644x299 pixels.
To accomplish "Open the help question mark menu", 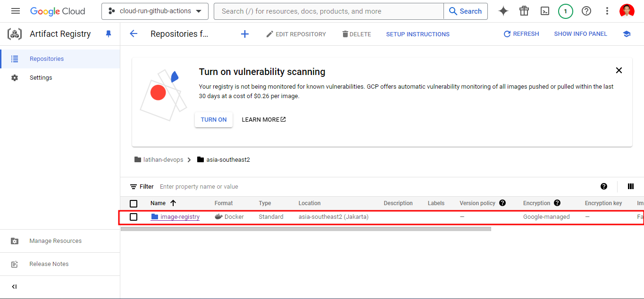I will [x=586, y=11].
